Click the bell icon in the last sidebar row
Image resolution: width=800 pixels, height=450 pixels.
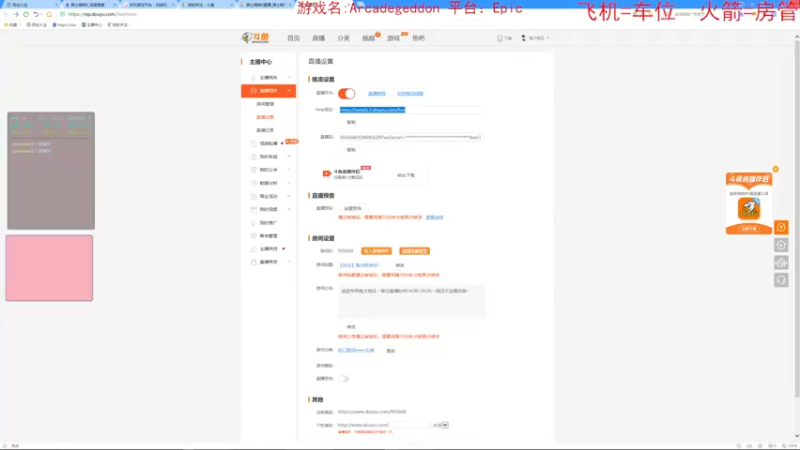click(x=254, y=262)
